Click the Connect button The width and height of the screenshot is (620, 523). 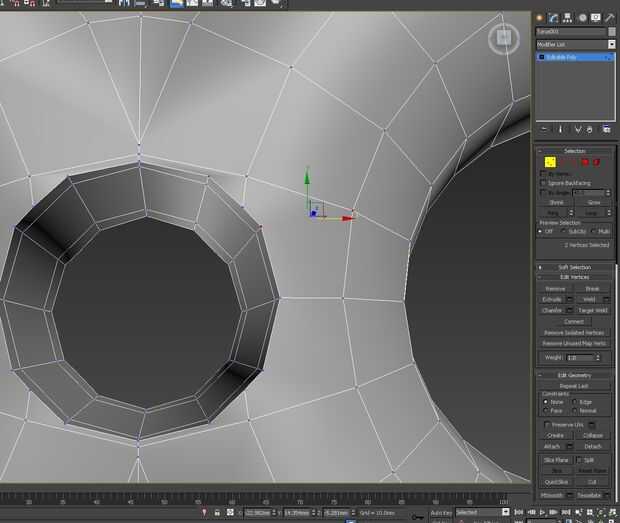click(575, 321)
